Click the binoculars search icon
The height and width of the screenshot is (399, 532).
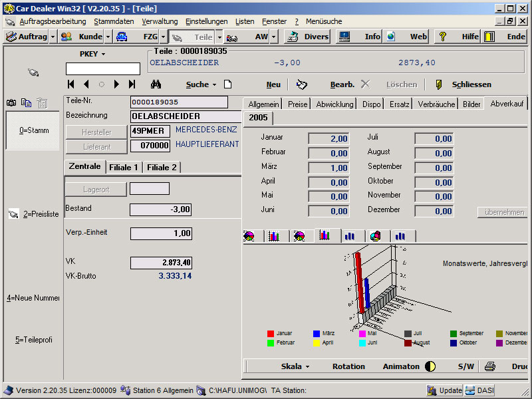point(156,84)
